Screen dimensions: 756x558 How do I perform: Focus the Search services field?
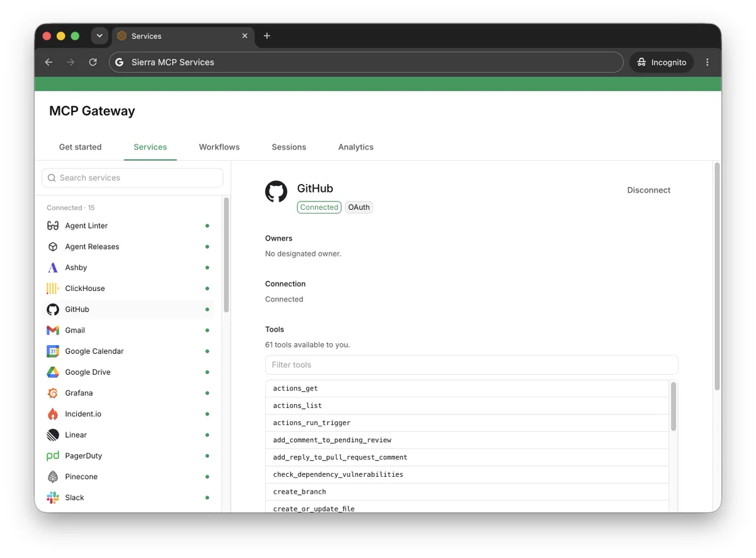(132, 178)
